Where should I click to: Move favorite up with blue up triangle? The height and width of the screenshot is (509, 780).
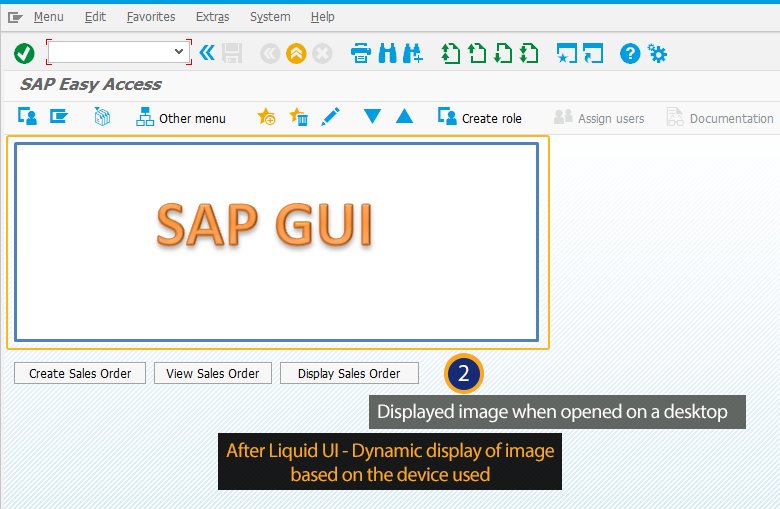click(404, 116)
